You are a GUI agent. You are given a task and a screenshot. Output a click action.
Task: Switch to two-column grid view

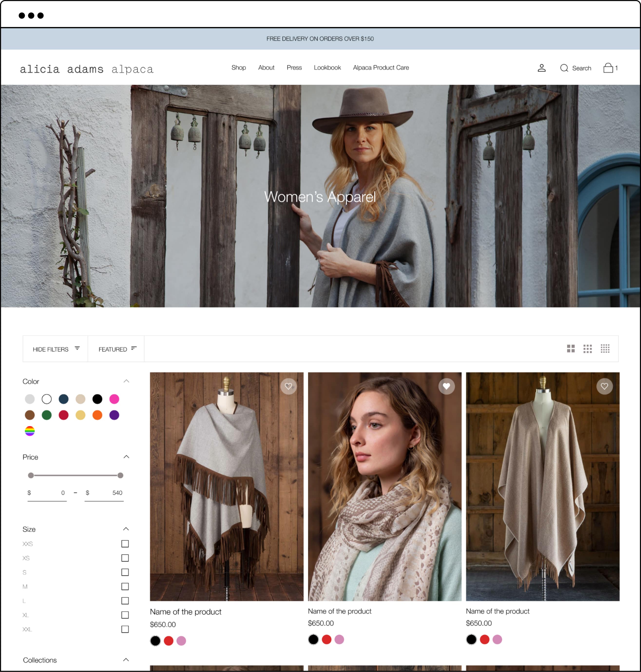(571, 348)
